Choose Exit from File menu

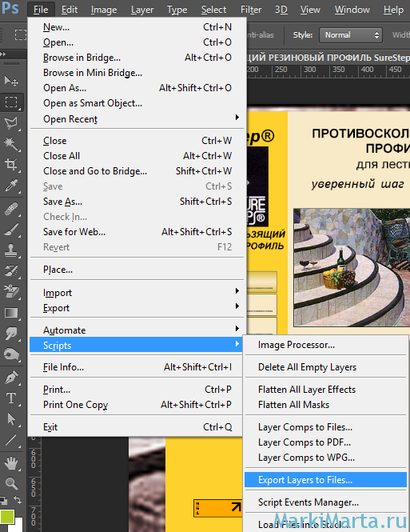137,427
